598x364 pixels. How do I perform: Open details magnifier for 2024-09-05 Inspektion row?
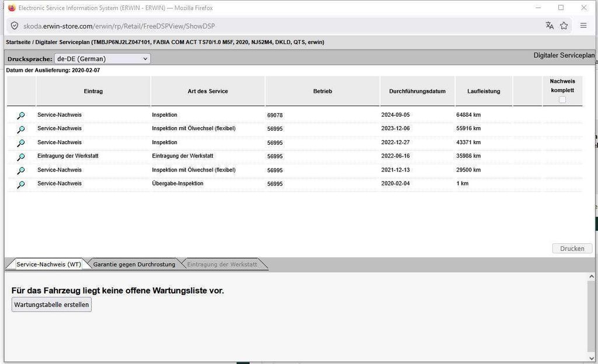(21, 116)
